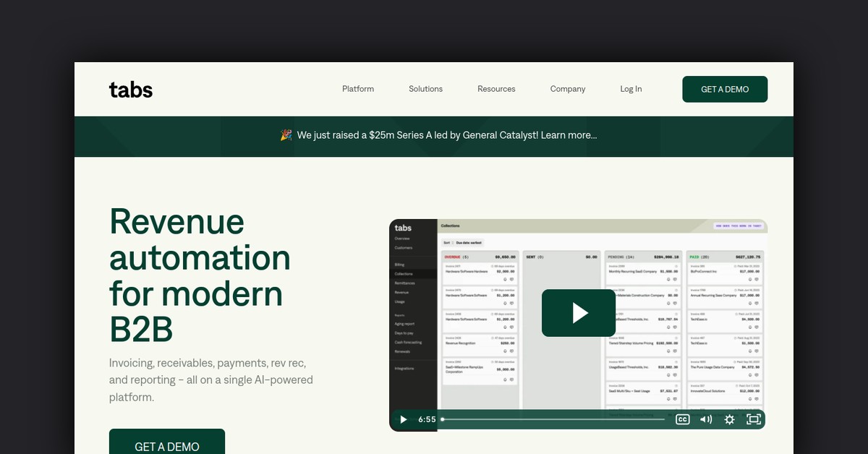Click the tabs logo in the site header
The height and width of the screenshot is (454, 868).
131,89
